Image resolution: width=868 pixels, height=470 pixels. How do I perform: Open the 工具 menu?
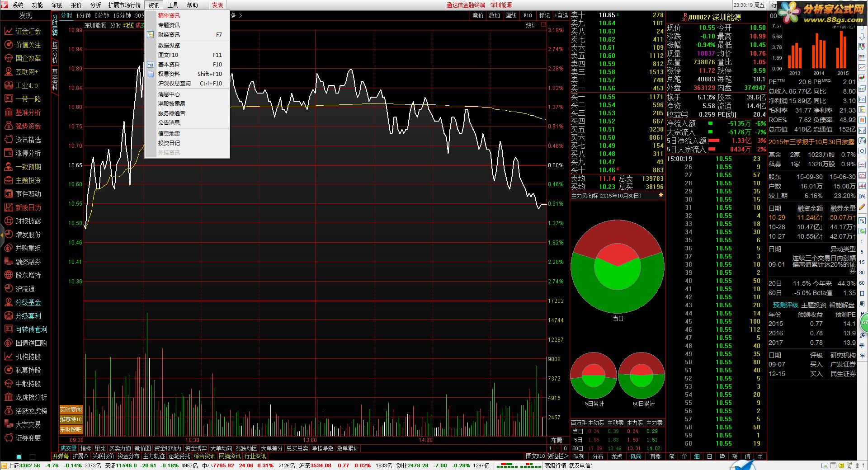[x=173, y=5]
